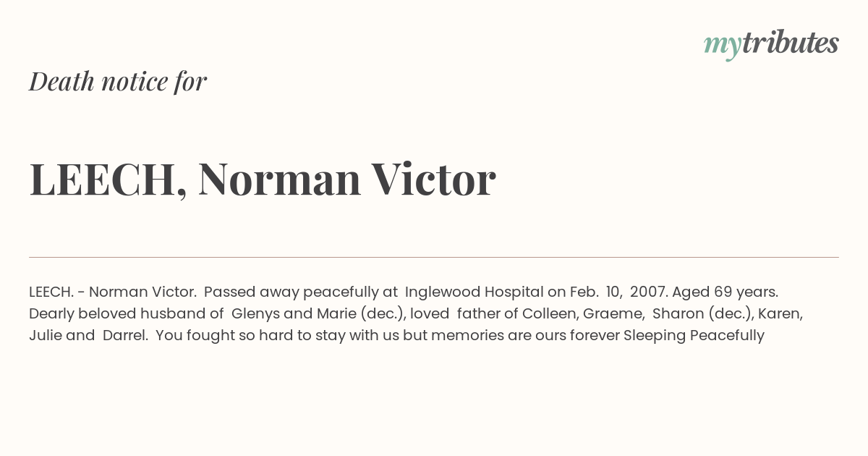The image size is (868, 456).
Task: Click the horizontal divider line
Action: [x=434, y=257]
